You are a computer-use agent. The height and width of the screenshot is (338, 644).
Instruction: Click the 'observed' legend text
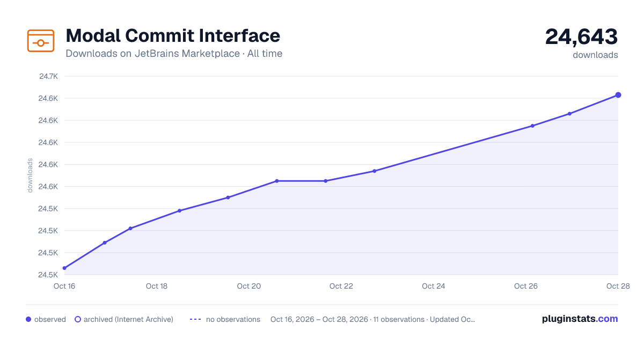[50, 319]
